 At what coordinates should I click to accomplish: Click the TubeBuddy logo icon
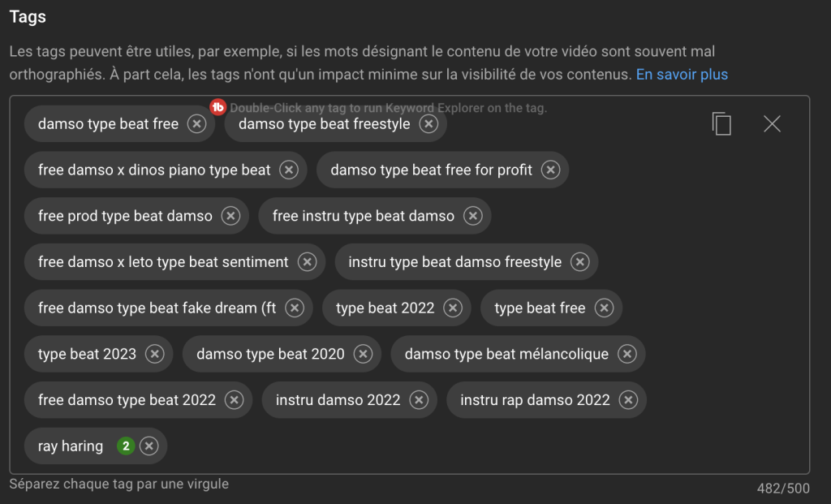tap(217, 107)
